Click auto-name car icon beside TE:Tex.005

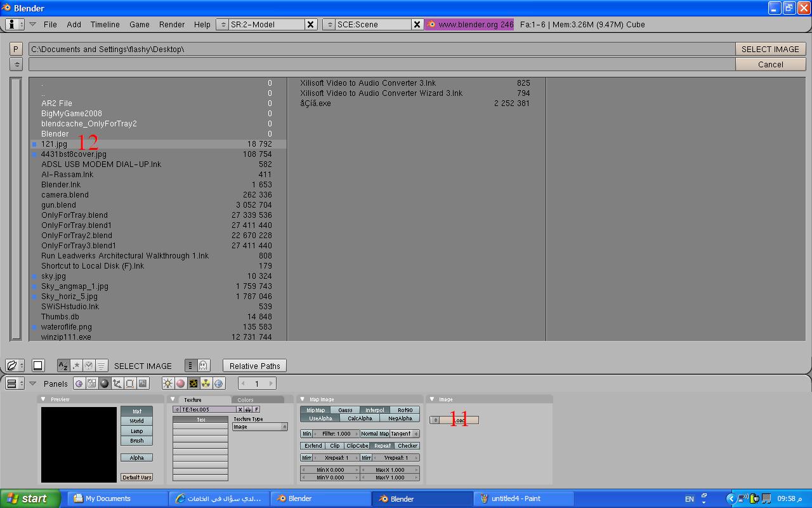248,410
